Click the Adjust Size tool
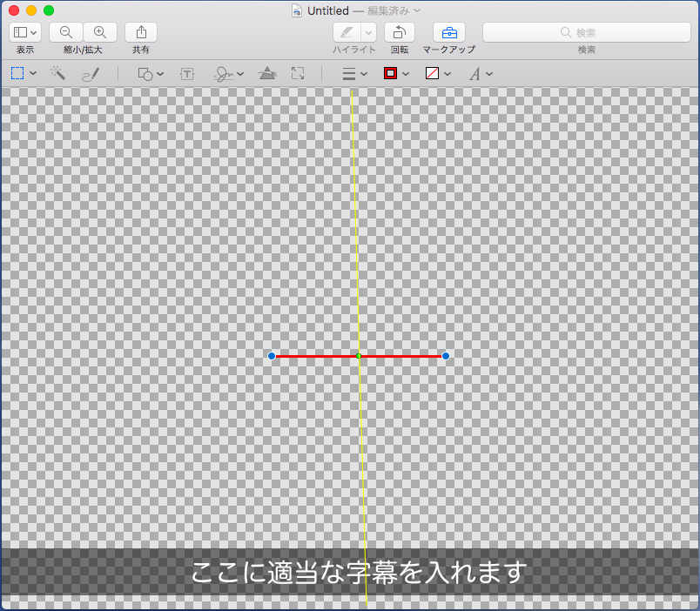 [297, 73]
